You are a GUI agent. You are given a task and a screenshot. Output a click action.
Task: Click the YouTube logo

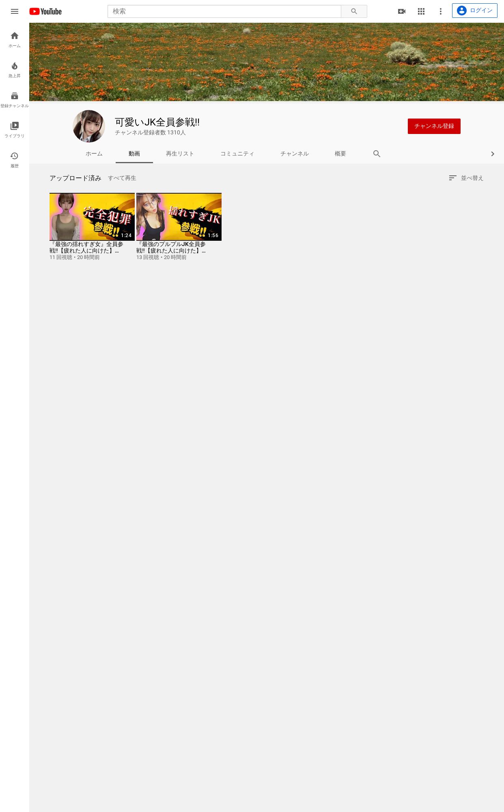(45, 11)
